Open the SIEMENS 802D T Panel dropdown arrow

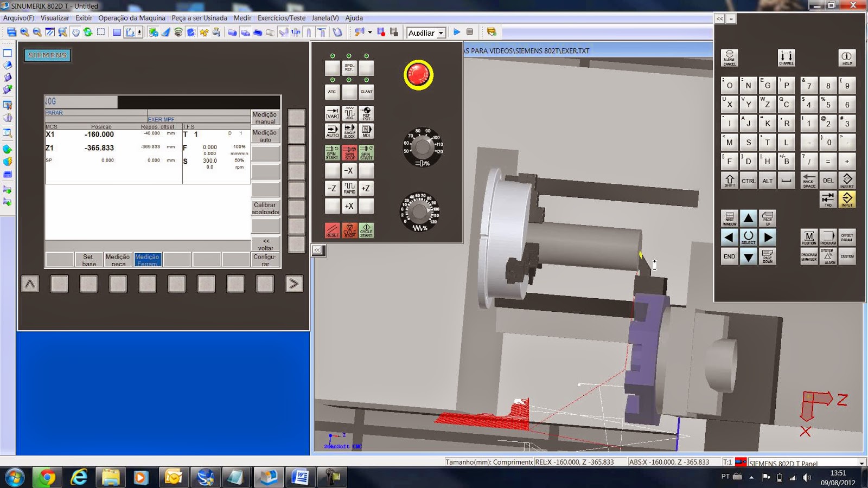pos(861,463)
